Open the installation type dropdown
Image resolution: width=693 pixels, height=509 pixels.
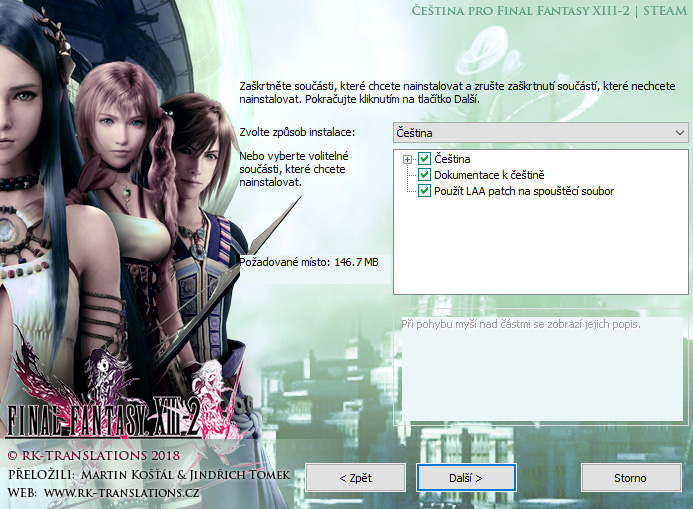541,133
